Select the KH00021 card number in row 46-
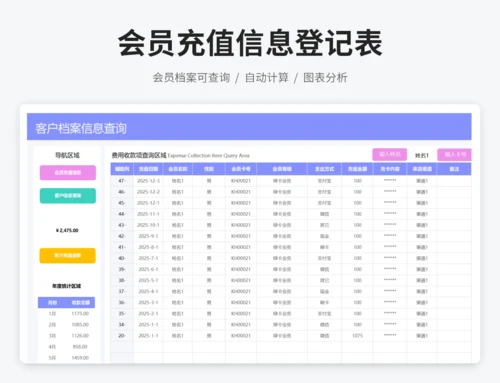Screen dimensions: 500x383 [x=241, y=192]
